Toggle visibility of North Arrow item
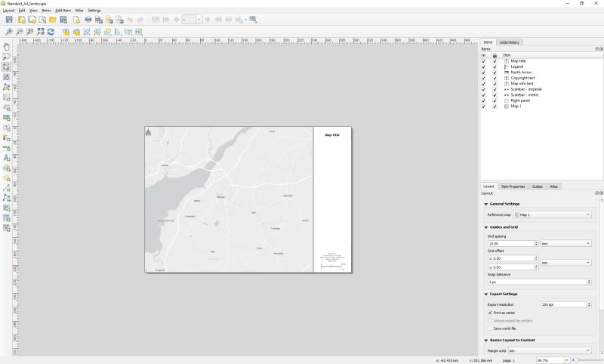Screen dimensions: 604x364 click(483, 72)
